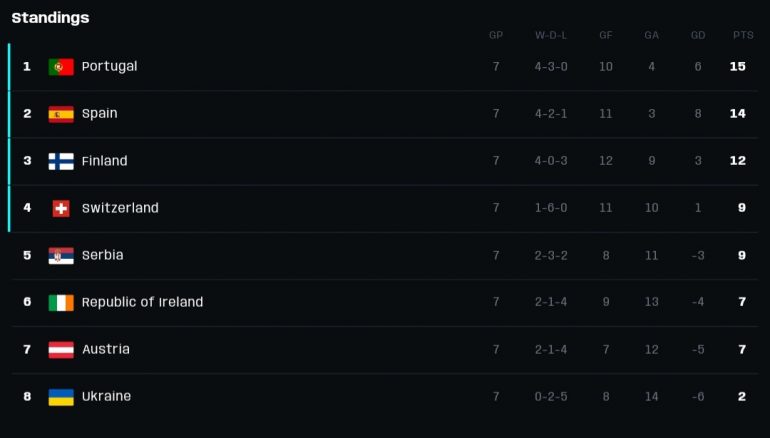Image resolution: width=770 pixels, height=438 pixels.
Task: Click the Finland flag icon
Action: tap(61, 161)
